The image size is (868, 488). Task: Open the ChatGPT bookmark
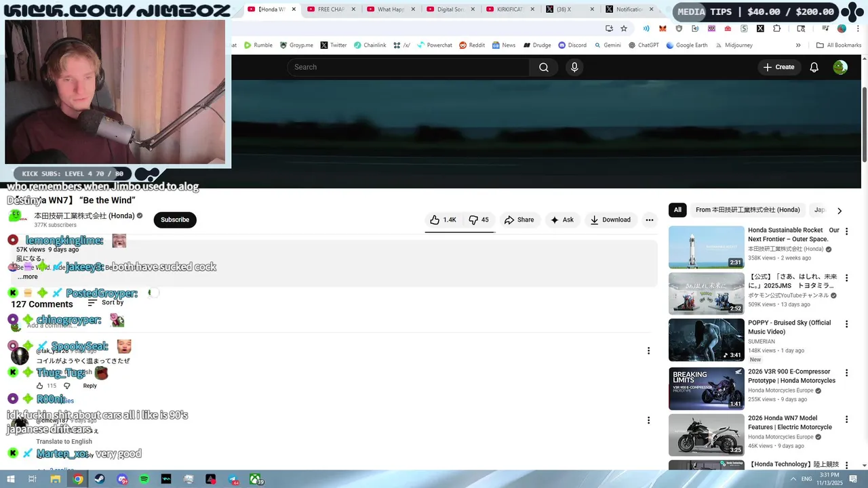point(644,45)
